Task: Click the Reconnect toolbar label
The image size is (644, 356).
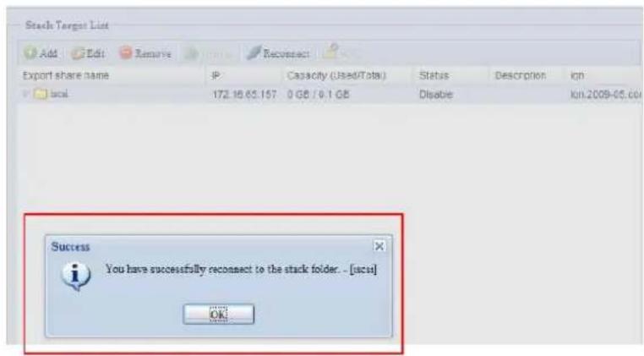Action: (286, 54)
